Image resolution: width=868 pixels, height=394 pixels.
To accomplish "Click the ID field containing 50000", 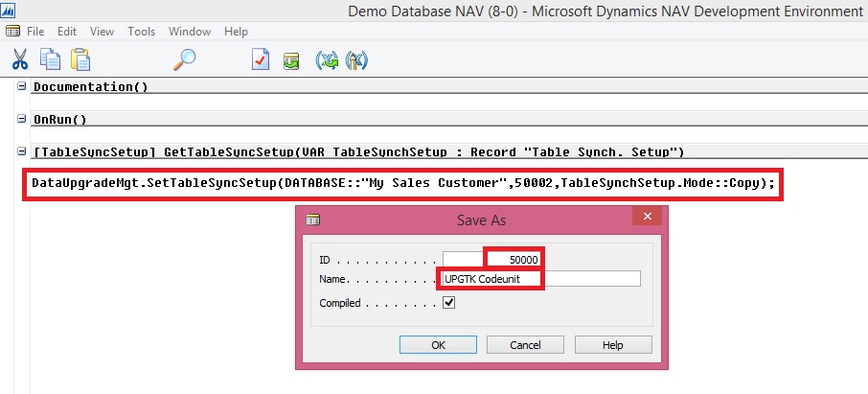I will click(x=492, y=260).
